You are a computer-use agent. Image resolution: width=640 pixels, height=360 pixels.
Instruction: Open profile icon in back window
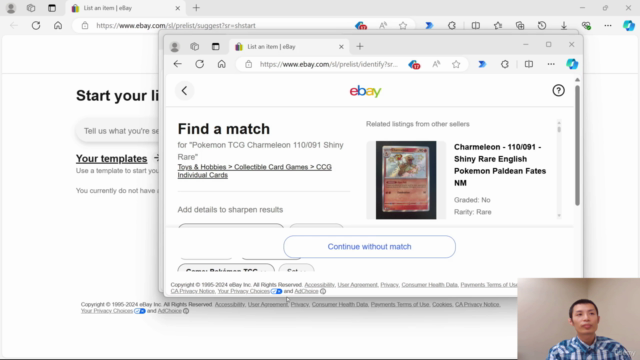pyautogui.click(x=11, y=8)
